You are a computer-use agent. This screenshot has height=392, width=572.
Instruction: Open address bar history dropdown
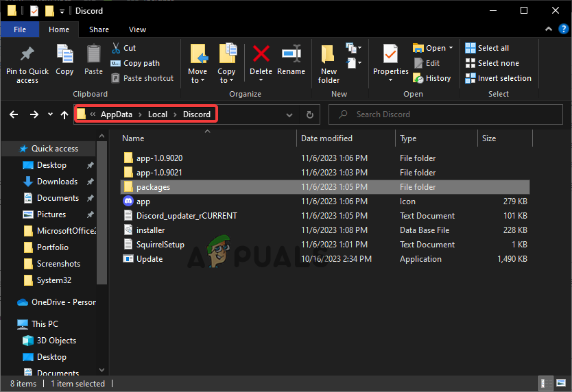(289, 115)
